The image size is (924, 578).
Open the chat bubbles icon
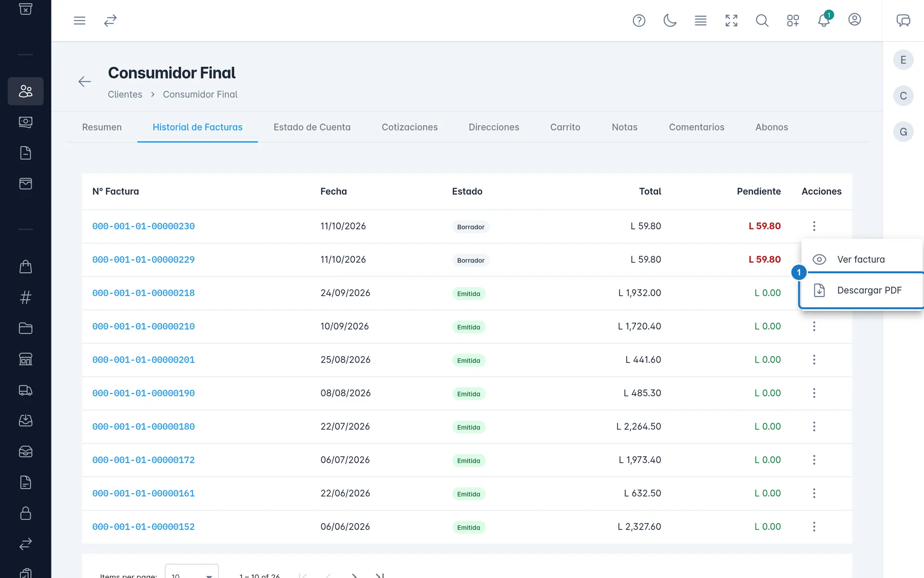click(903, 21)
